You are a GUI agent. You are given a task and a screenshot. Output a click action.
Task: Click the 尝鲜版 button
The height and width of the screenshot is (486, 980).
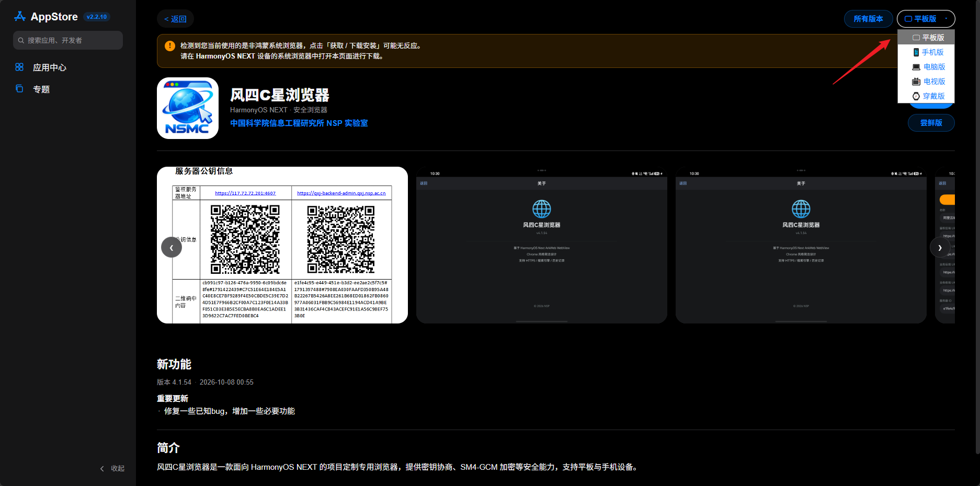coord(931,123)
